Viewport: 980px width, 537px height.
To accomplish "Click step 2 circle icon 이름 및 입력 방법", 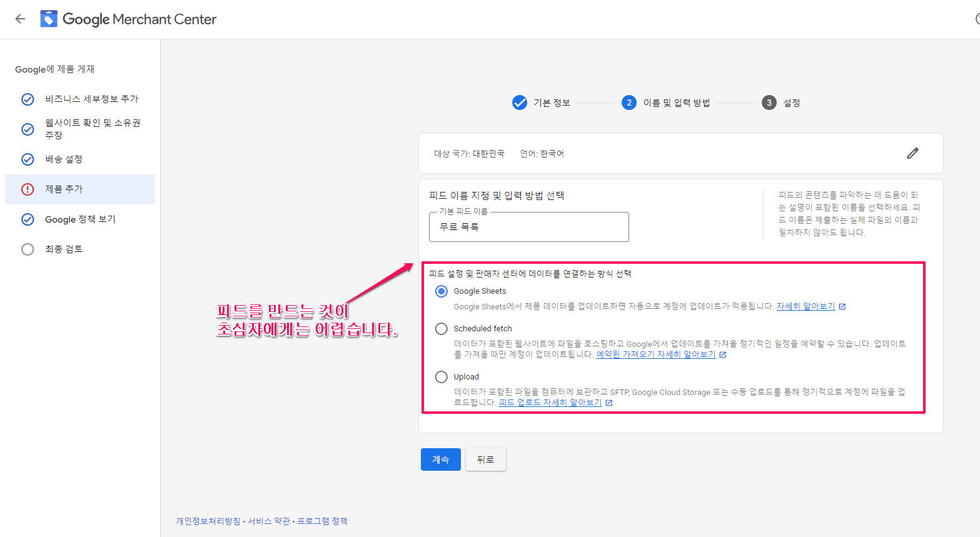I will point(629,103).
